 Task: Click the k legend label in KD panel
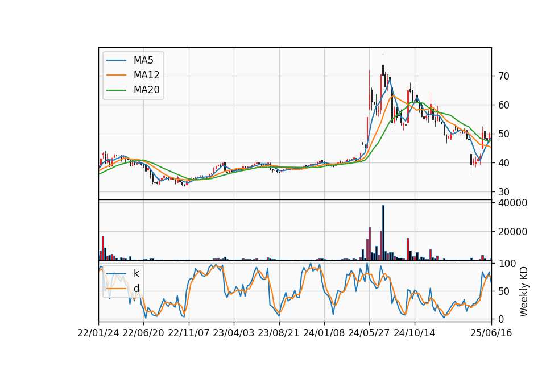point(136,273)
